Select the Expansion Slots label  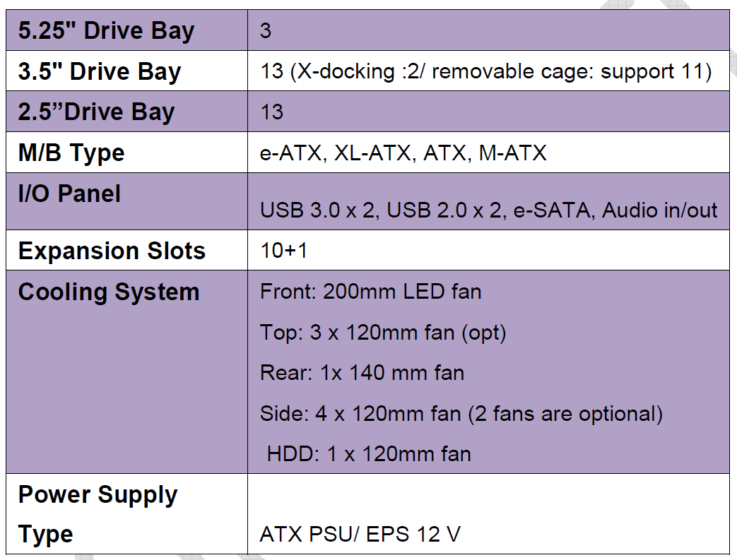point(112,251)
